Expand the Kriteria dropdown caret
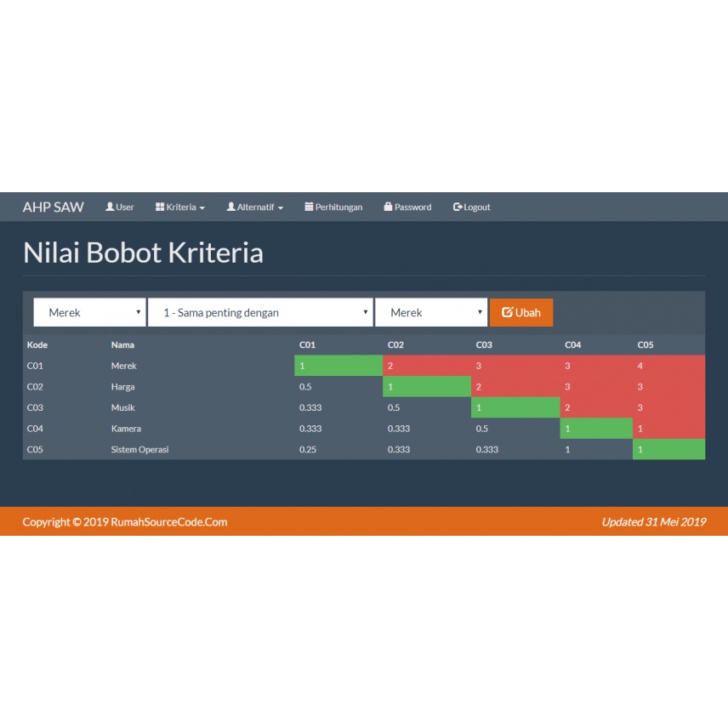Screen dimensions: 728x728 click(202, 208)
